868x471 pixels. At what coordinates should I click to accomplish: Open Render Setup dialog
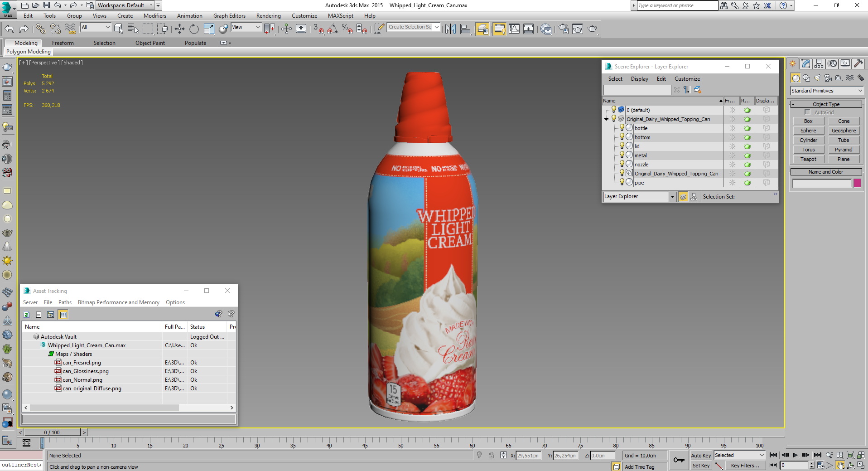(563, 29)
